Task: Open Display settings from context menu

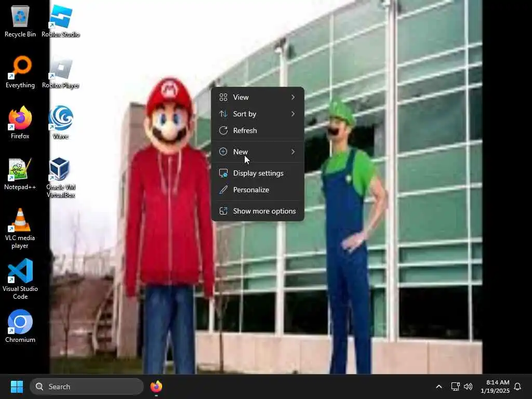Action: click(x=258, y=173)
